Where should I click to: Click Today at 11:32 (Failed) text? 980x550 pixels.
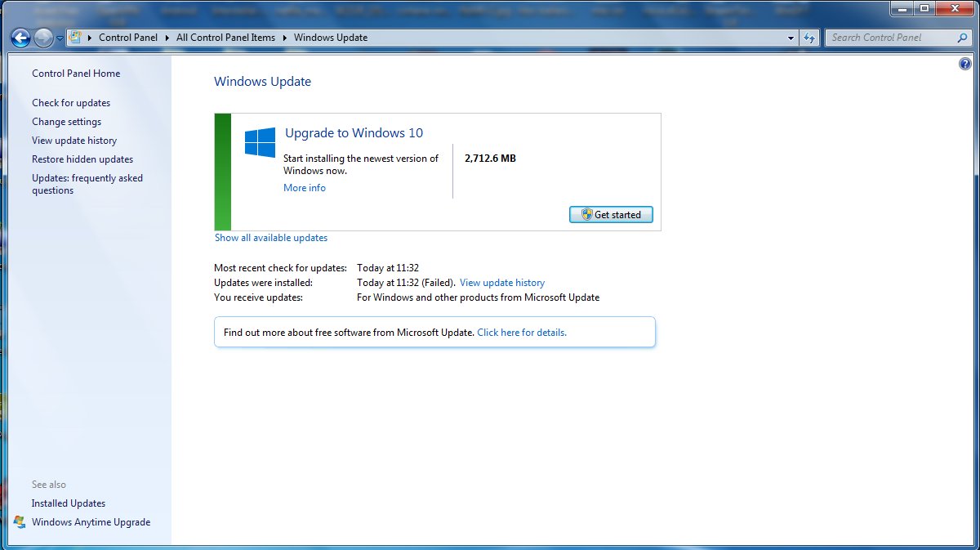pos(407,283)
